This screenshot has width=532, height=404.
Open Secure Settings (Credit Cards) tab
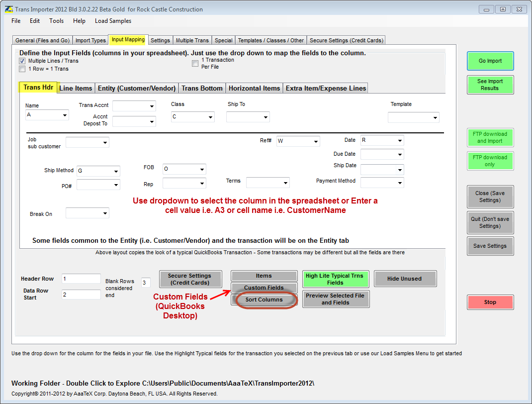[x=347, y=40]
